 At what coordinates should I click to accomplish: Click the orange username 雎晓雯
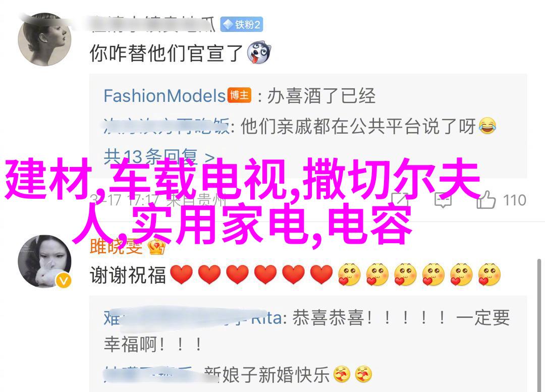(x=116, y=247)
